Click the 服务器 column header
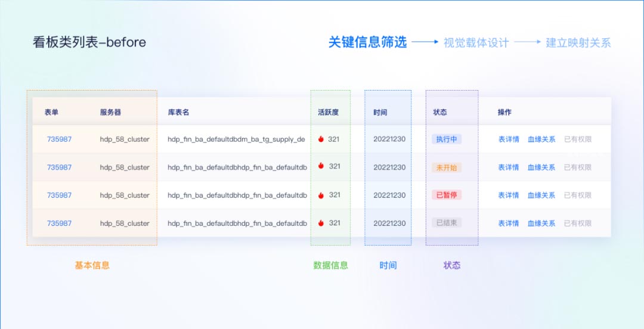The width and height of the screenshot is (644, 329). pyautogui.click(x=110, y=112)
